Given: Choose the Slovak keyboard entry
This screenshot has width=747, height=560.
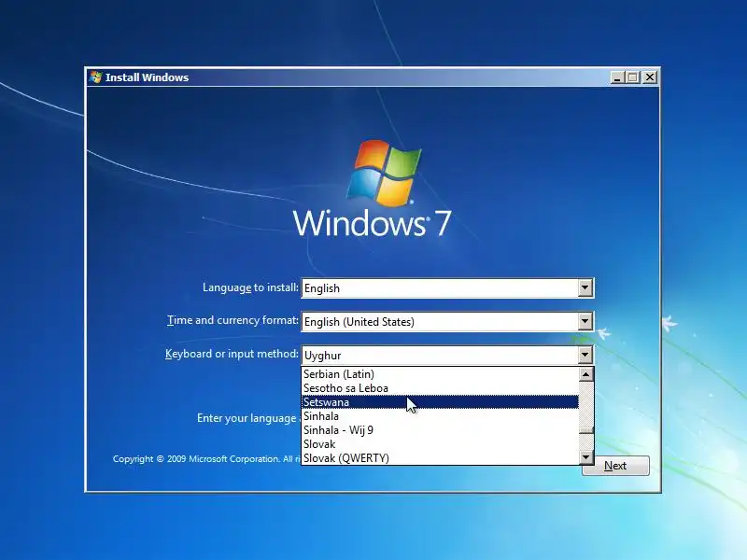Looking at the screenshot, I should tap(440, 444).
